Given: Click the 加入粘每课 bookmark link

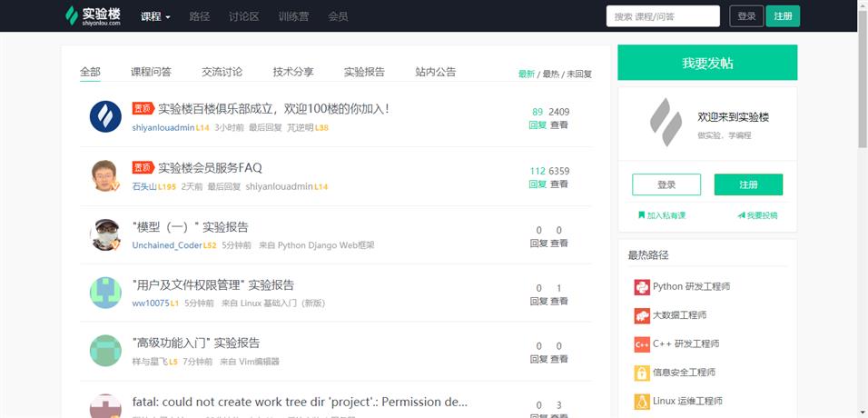Looking at the screenshot, I should [662, 215].
